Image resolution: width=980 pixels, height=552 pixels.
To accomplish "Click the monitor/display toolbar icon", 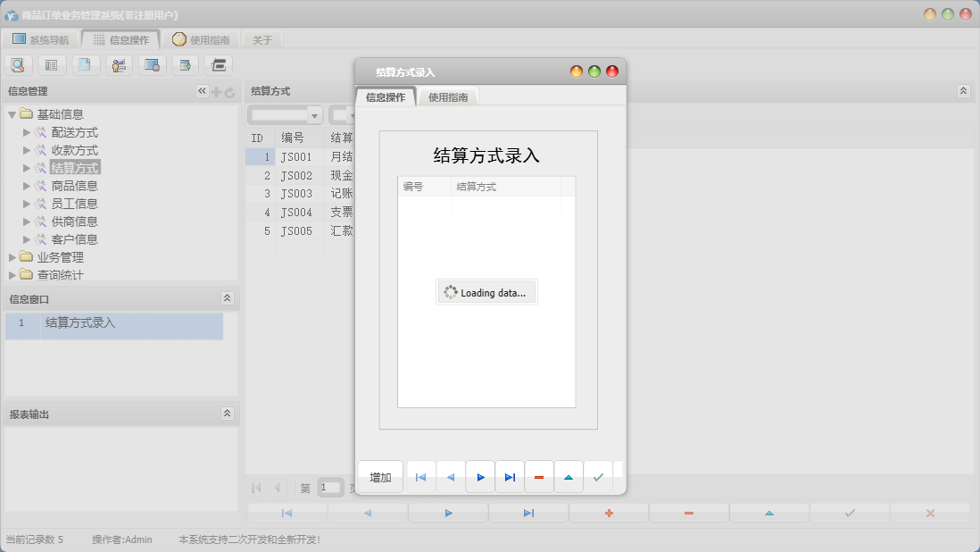I will tap(152, 64).
